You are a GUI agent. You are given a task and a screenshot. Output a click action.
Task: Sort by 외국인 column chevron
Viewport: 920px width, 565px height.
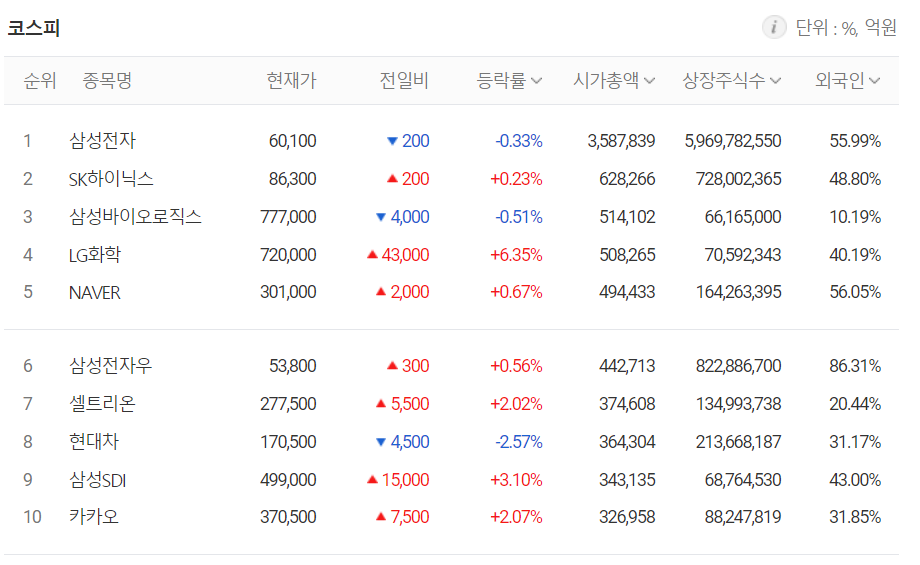pos(874,81)
